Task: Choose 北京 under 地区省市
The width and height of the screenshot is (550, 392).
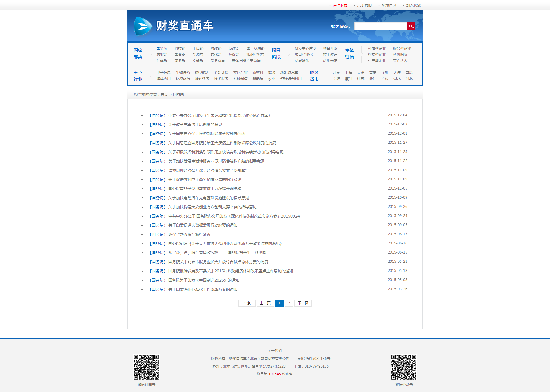Action: point(336,73)
